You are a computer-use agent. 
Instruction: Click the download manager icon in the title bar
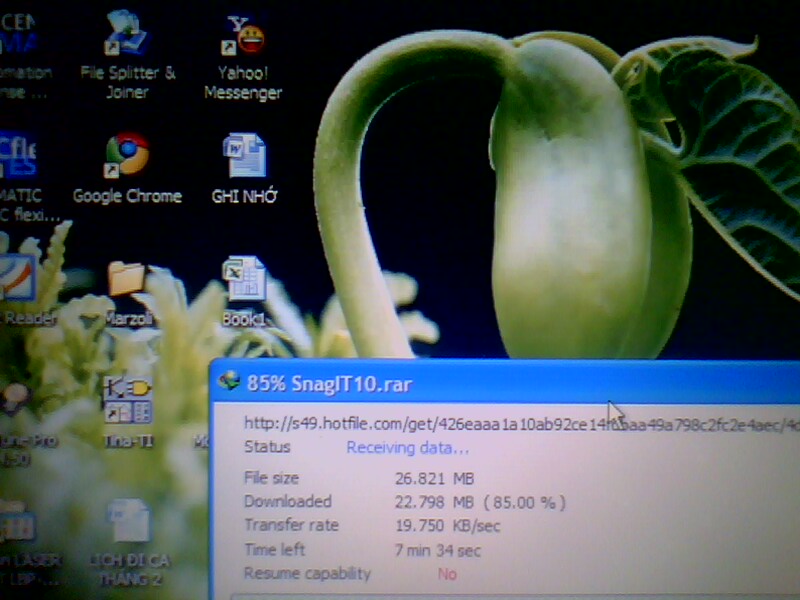[x=230, y=382]
